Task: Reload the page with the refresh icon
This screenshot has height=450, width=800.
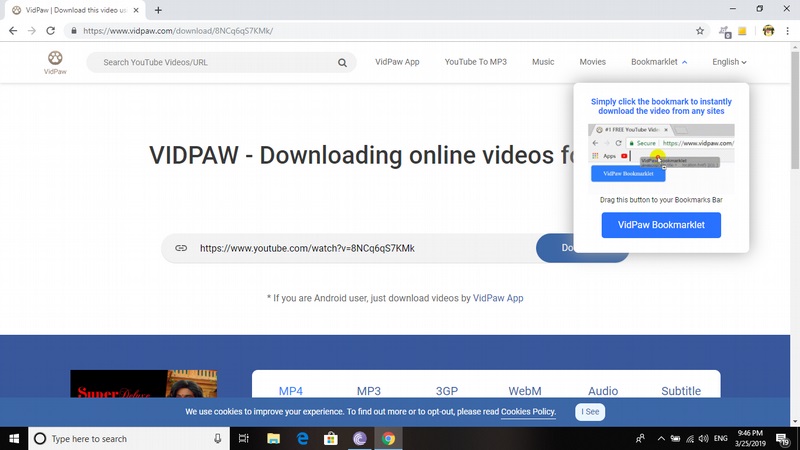Action: point(51,31)
